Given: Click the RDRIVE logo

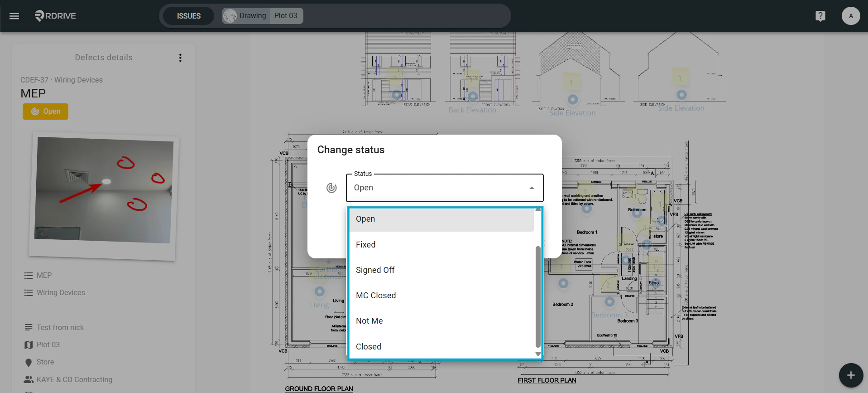Looking at the screenshot, I should coord(55,16).
